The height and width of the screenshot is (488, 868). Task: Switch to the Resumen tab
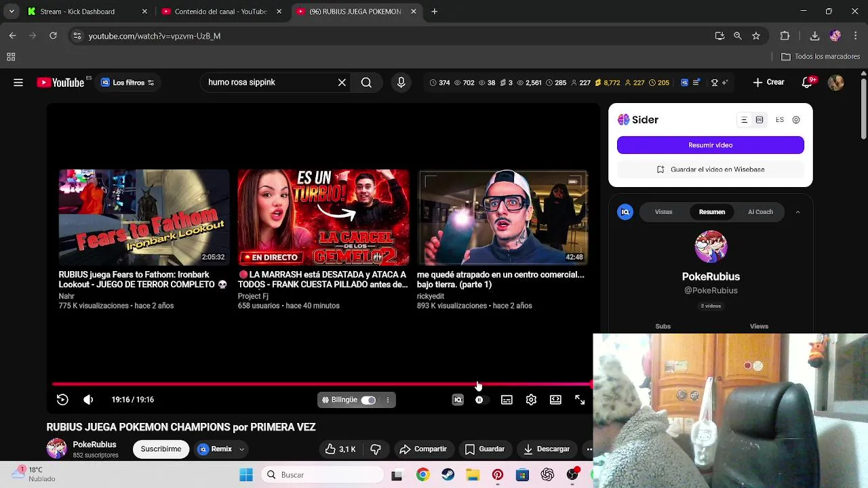point(712,212)
